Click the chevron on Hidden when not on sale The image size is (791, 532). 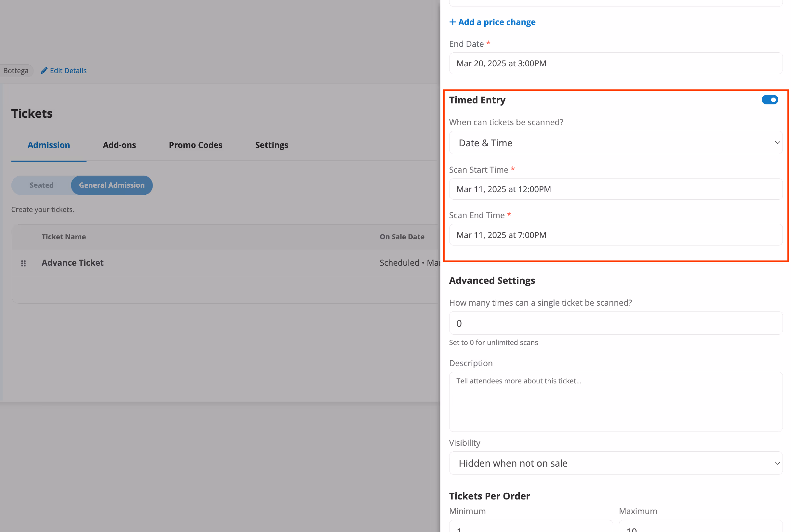click(x=777, y=463)
